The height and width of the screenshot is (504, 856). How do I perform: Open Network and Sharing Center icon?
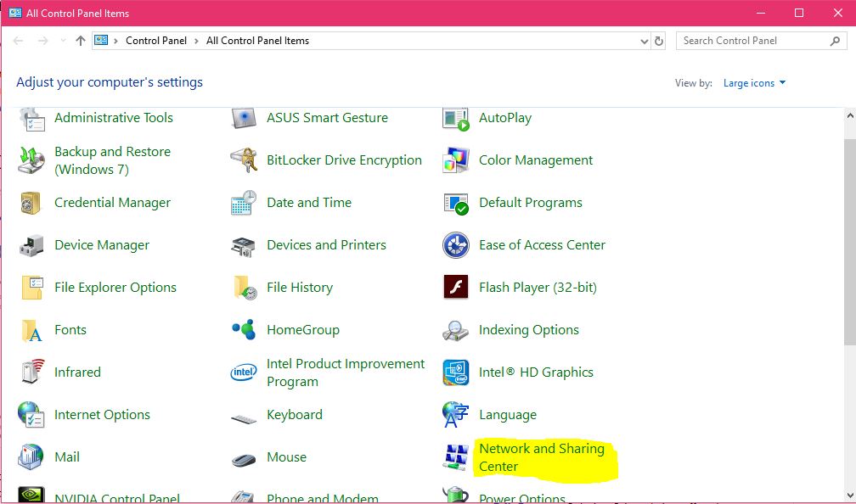pyautogui.click(x=456, y=457)
